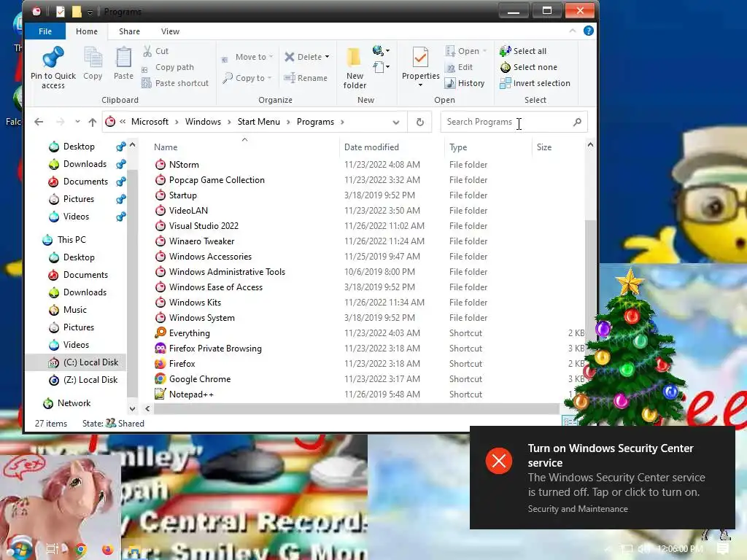Switch to the Share ribbon tab
The width and height of the screenshot is (747, 560).
(129, 31)
